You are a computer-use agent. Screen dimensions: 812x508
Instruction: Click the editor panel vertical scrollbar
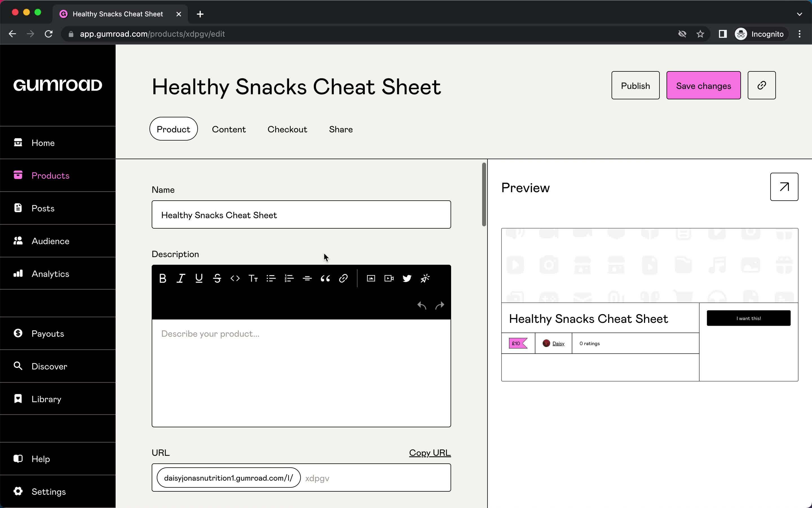coord(484,194)
